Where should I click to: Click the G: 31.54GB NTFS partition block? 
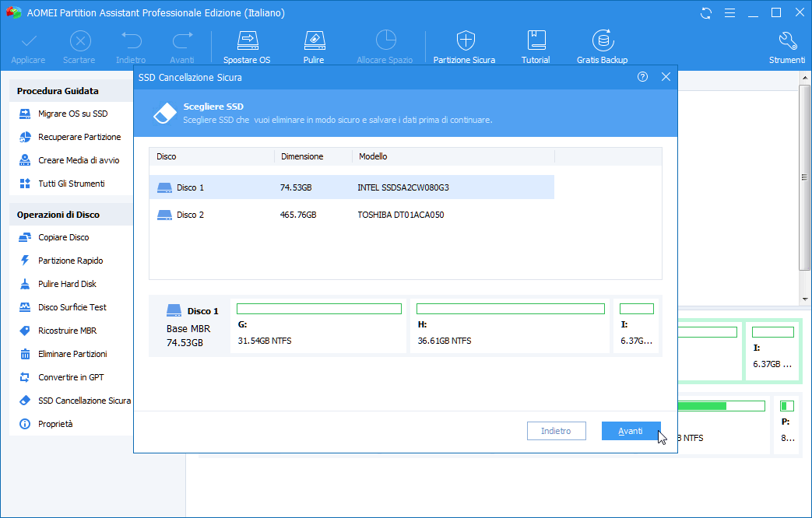318,325
